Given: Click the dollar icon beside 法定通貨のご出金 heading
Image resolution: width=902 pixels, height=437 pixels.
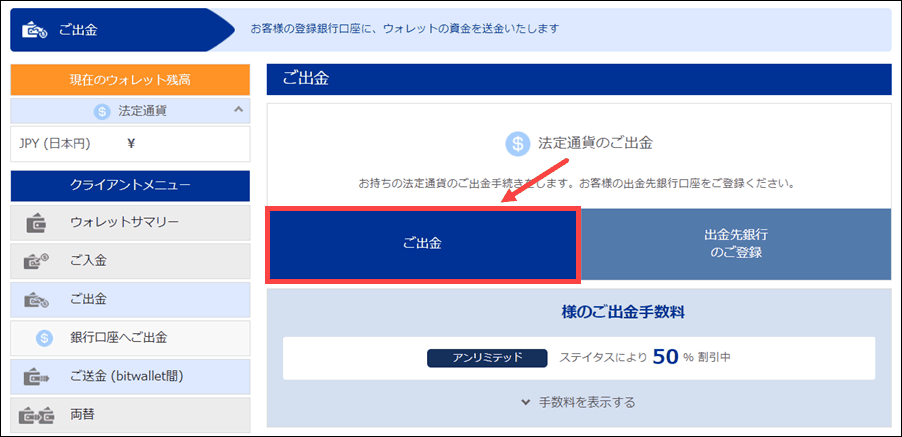Looking at the screenshot, I should point(517,144).
